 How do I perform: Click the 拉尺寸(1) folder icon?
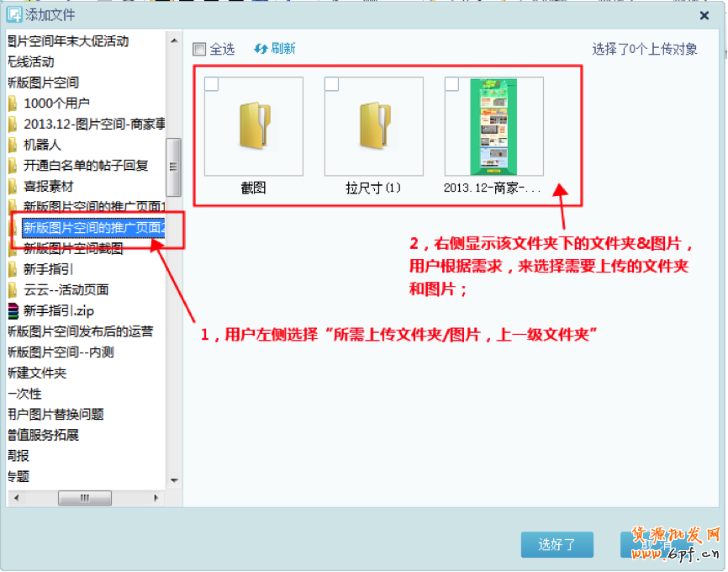click(x=374, y=126)
